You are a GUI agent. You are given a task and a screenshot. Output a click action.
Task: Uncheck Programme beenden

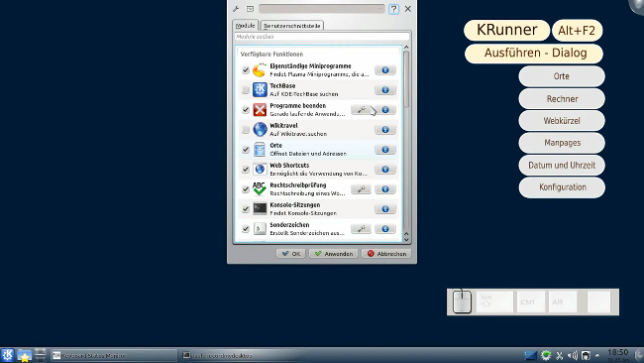pyautogui.click(x=246, y=110)
